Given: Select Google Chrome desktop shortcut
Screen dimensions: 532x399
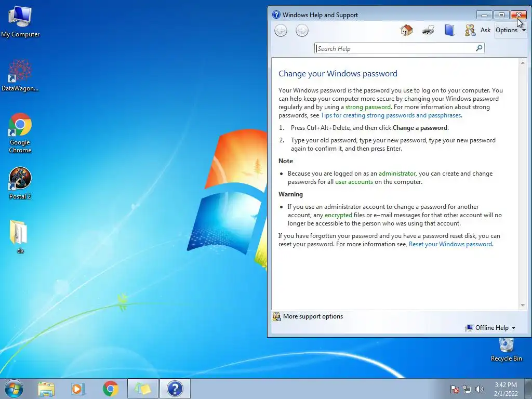Looking at the screenshot, I should pyautogui.click(x=20, y=132).
